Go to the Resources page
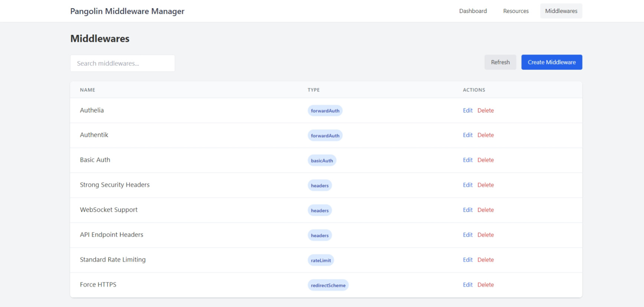 click(516, 11)
